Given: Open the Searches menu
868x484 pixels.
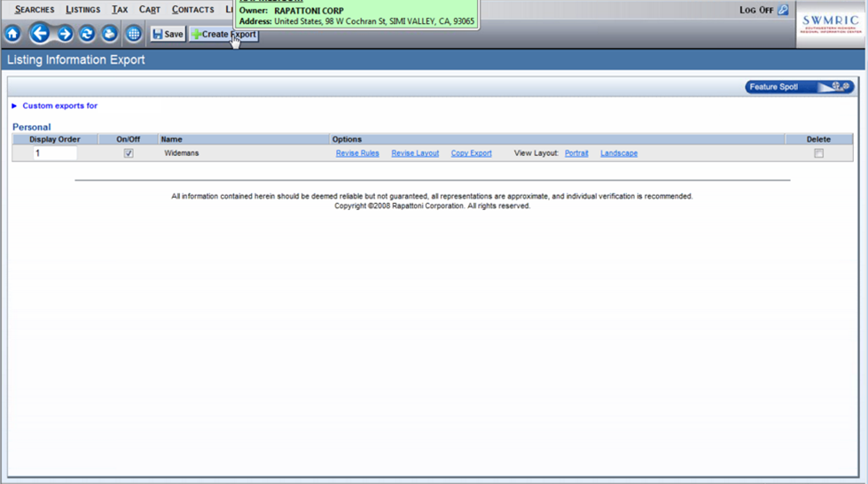Looking at the screenshot, I should [35, 10].
